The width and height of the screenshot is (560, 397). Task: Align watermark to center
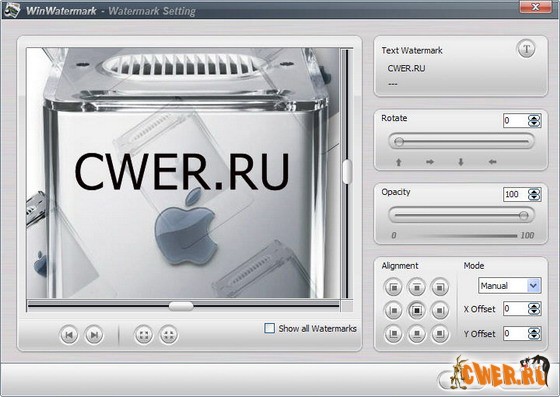click(x=416, y=310)
